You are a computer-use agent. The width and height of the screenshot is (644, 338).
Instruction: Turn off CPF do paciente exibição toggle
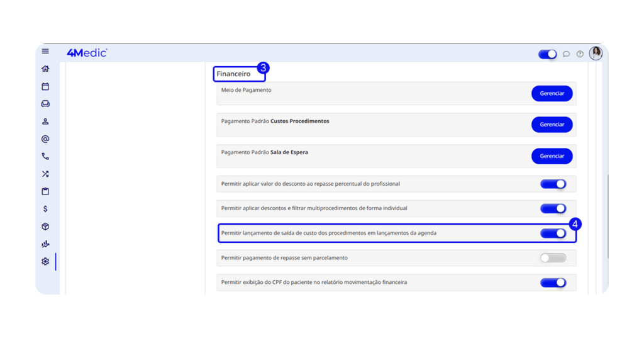[x=553, y=283]
